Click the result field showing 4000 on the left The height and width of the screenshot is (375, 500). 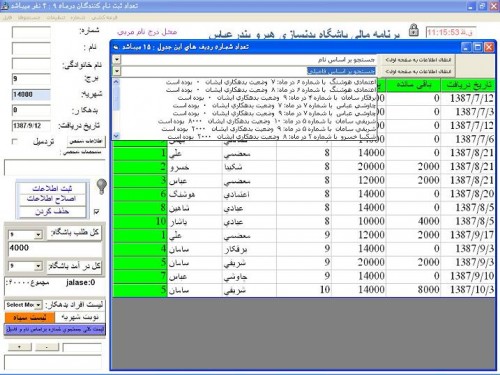[55, 250]
